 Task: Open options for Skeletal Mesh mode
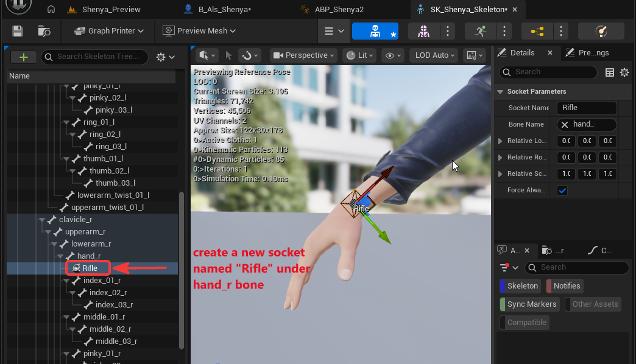pos(447,31)
